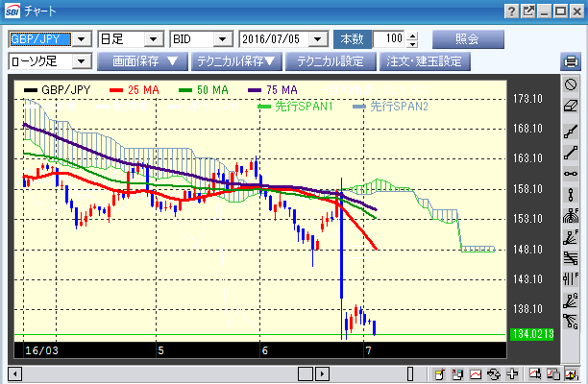Click the 先行SPAN2 legend entry
Viewport: 588px width, 384px height.
391,107
